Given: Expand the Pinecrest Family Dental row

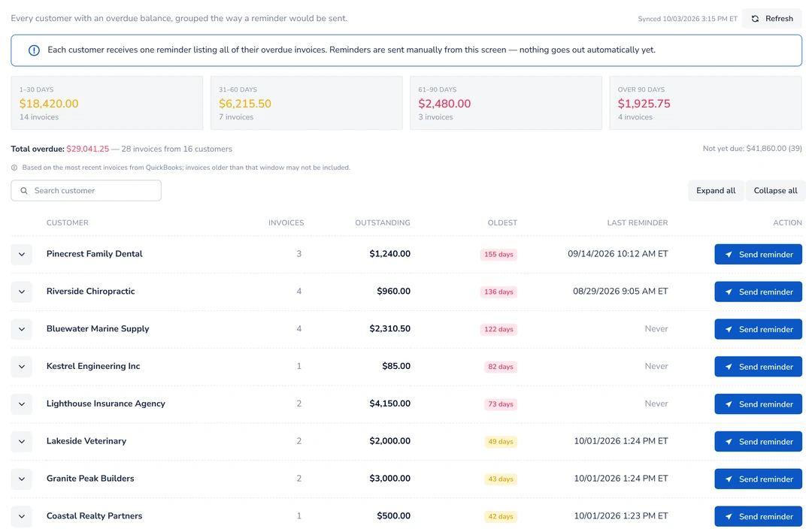Looking at the screenshot, I should [22, 255].
